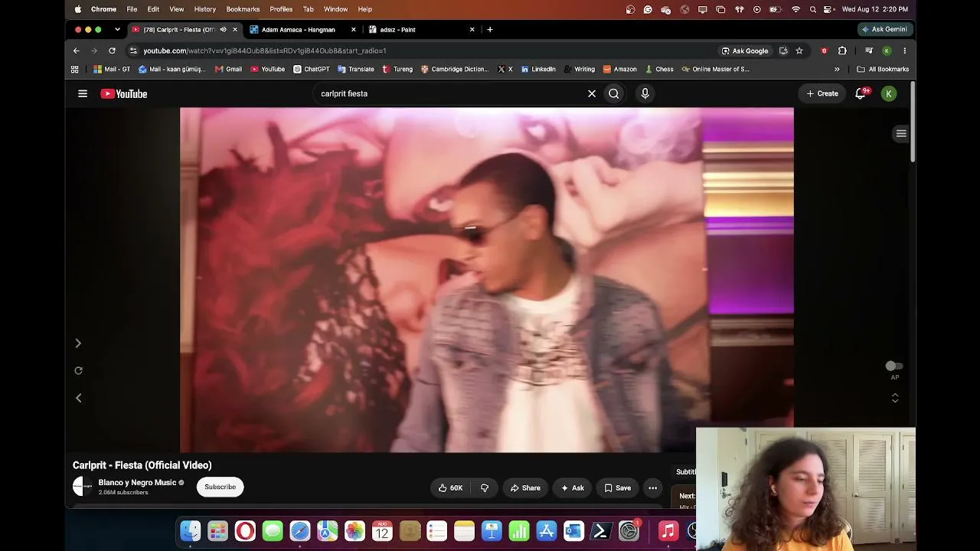Toggle the autoplay switch
980x551 pixels.
894,367
